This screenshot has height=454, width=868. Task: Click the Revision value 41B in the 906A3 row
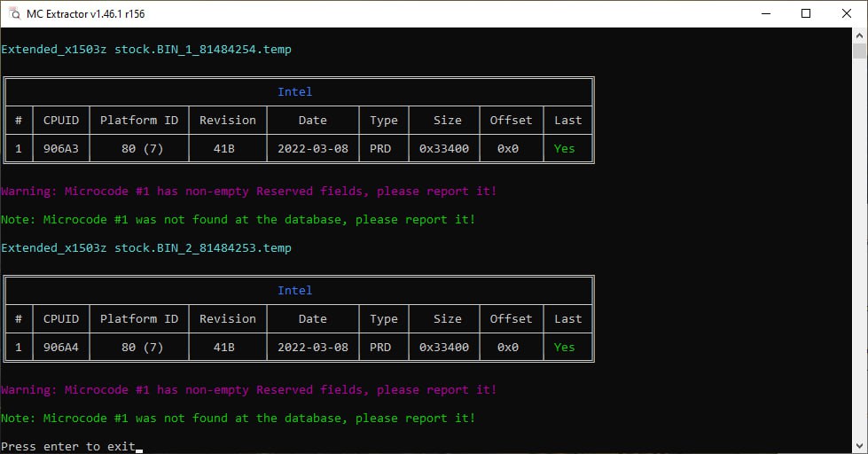tap(224, 148)
